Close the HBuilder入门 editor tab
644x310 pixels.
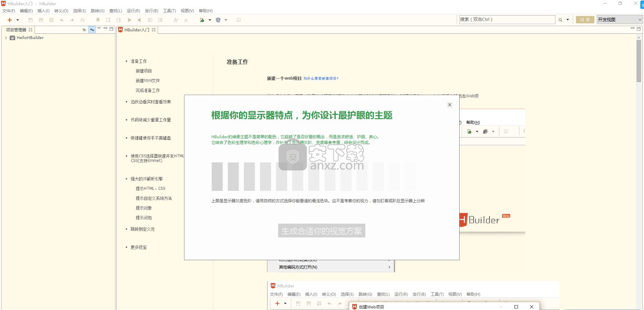click(154, 30)
